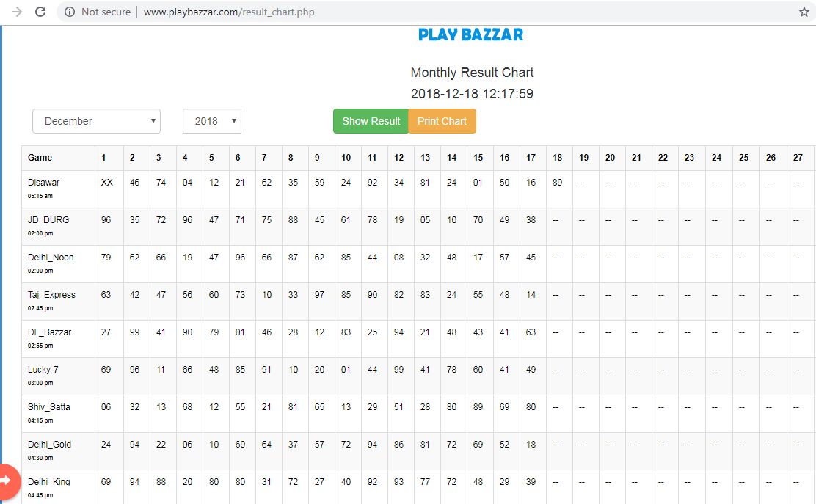Click Delhi_Noon day 1 result 79
The image size is (816, 504).
point(106,257)
